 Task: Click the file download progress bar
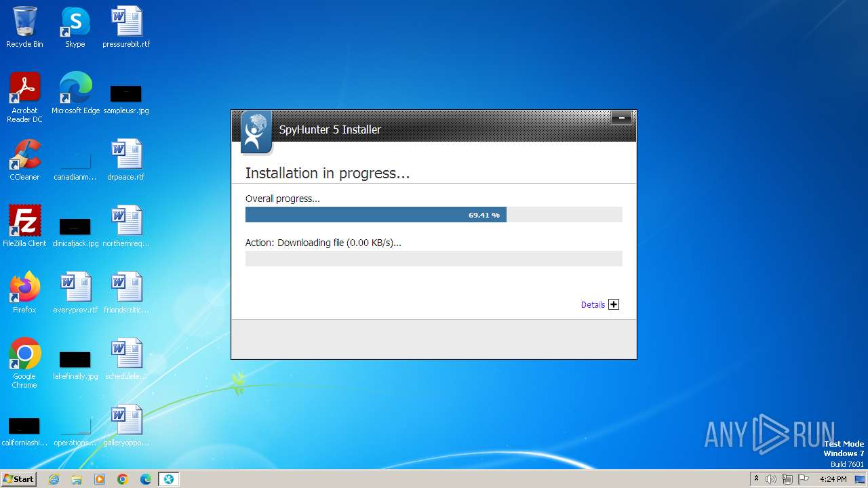434,258
